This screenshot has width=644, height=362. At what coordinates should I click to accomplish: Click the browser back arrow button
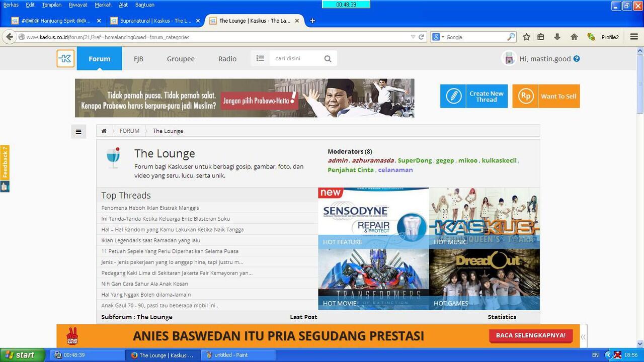[x=9, y=37]
